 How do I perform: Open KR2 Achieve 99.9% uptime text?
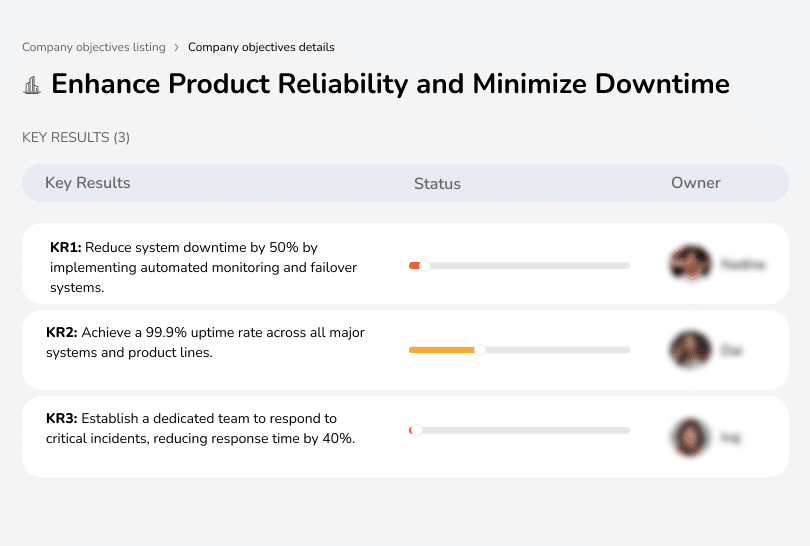[x=205, y=342]
